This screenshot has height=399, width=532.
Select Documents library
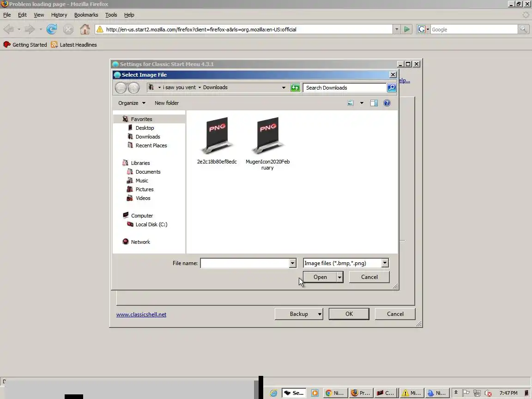tap(148, 172)
